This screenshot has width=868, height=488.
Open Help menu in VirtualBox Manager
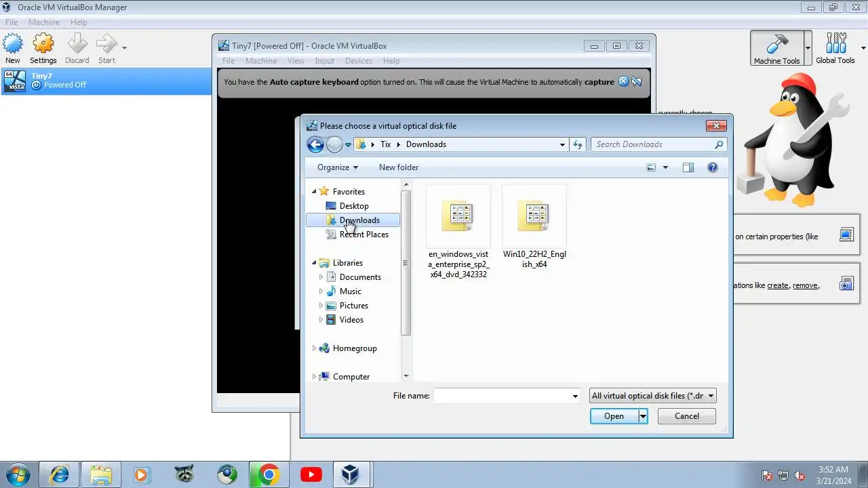[x=79, y=22]
